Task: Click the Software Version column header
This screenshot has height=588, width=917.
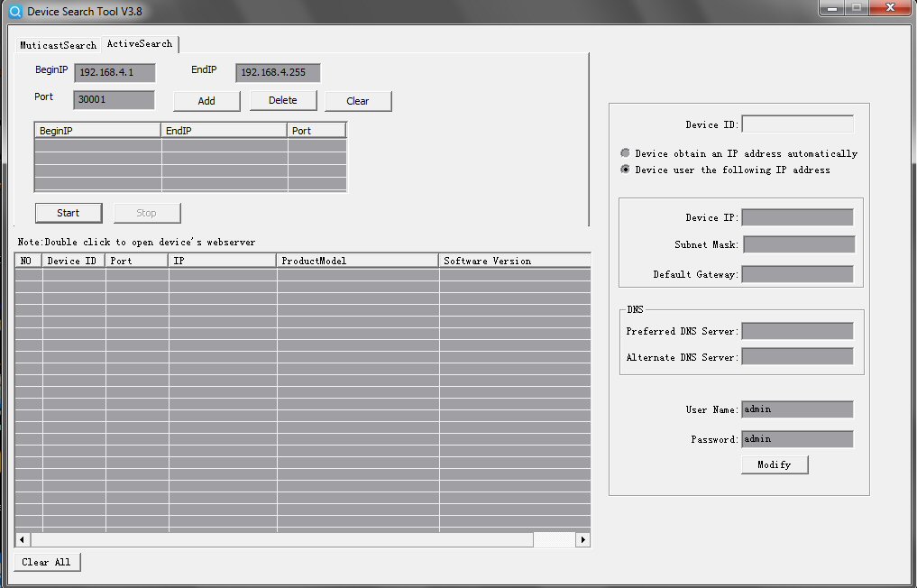Action: [x=515, y=261]
